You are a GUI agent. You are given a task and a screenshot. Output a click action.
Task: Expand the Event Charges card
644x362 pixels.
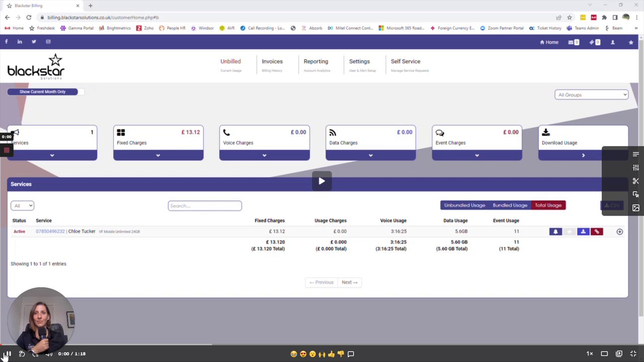coord(477,155)
